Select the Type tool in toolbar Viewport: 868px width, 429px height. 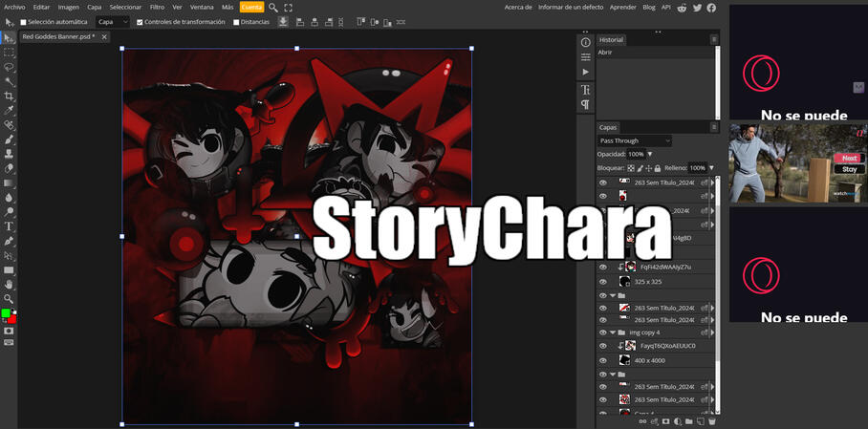[x=9, y=226]
